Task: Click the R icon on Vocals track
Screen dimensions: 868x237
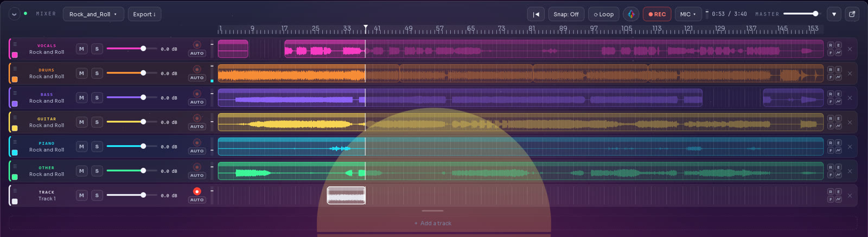Action: (x=831, y=45)
